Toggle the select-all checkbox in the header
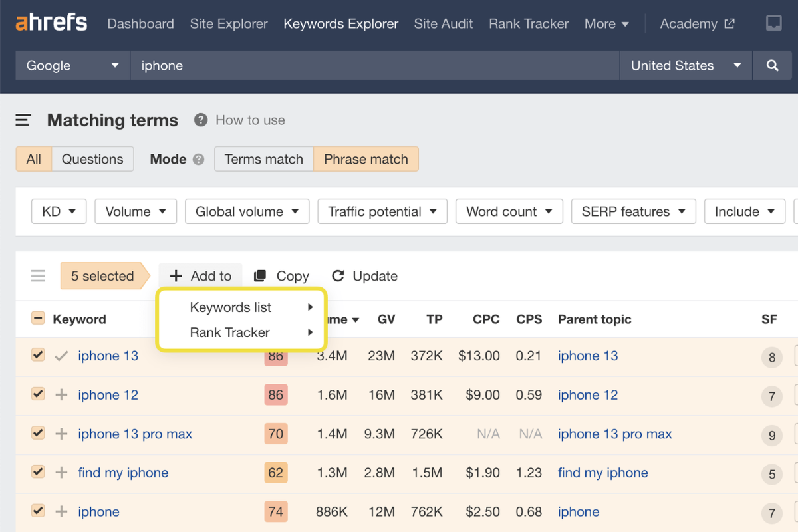Screen dimensions: 798x532 [38, 319]
